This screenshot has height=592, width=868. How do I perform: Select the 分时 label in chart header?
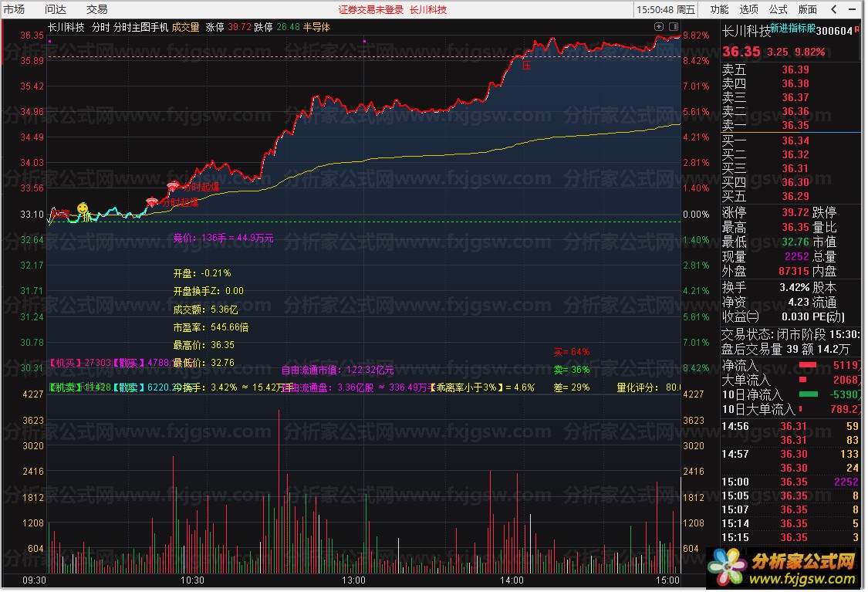(100, 27)
